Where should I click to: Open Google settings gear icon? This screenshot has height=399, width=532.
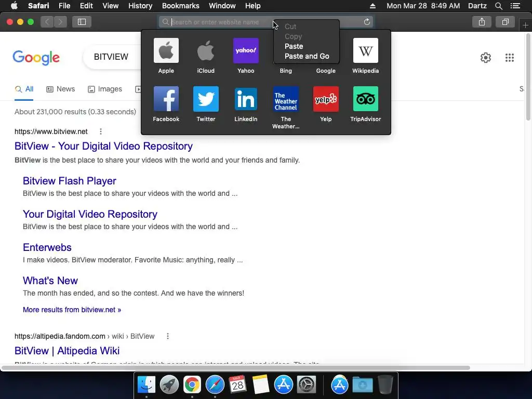point(486,58)
